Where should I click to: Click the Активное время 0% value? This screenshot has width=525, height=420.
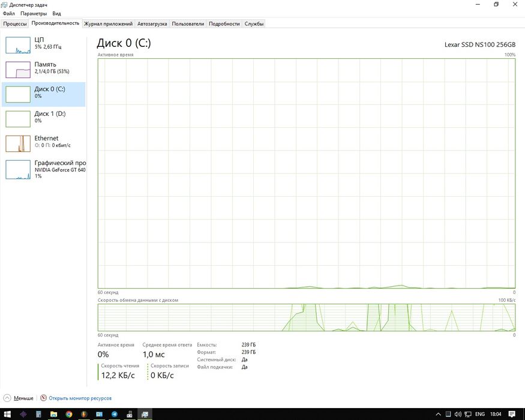point(103,355)
